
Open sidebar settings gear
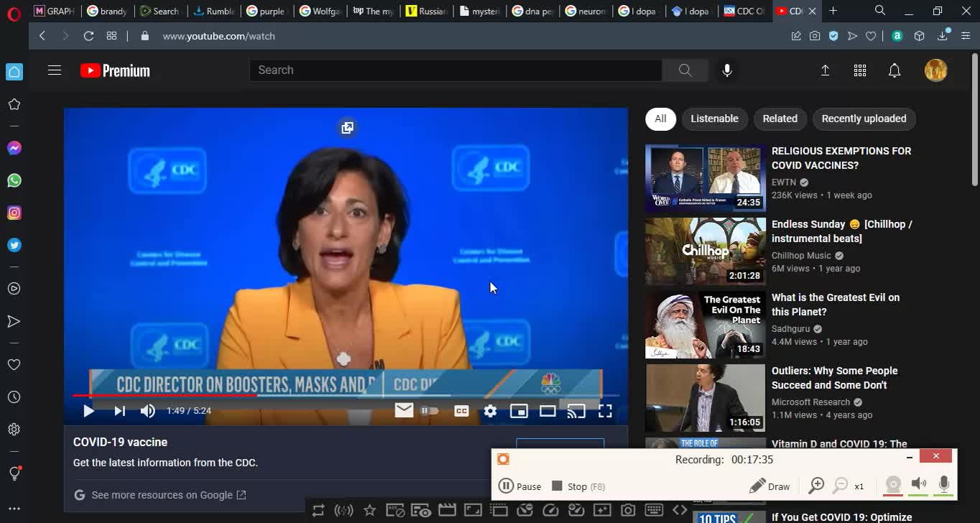click(14, 430)
